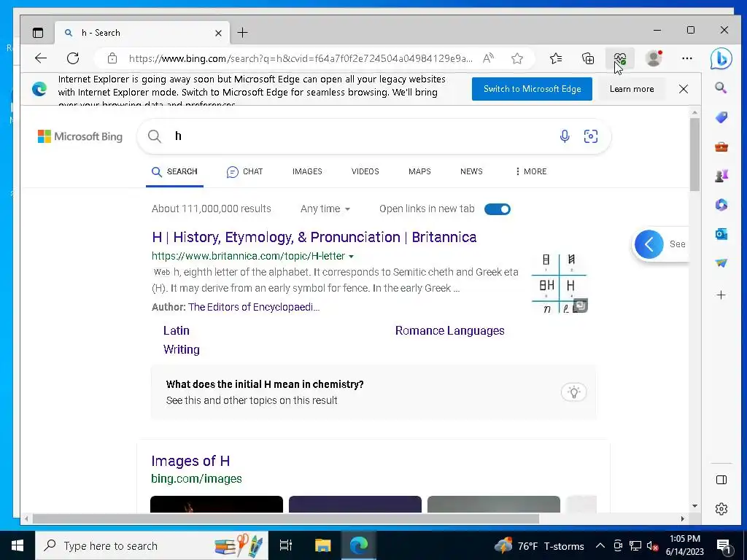Open the Windows Start menu
747x560 pixels.
click(x=18, y=545)
